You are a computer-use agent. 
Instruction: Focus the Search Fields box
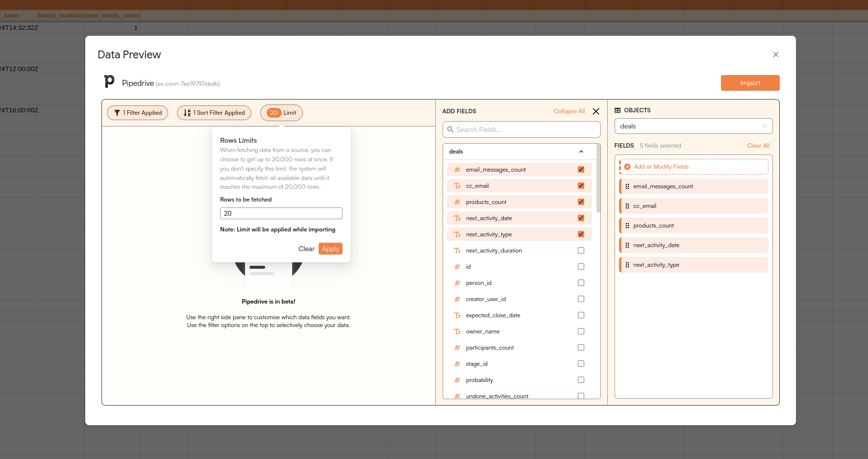[x=521, y=129]
